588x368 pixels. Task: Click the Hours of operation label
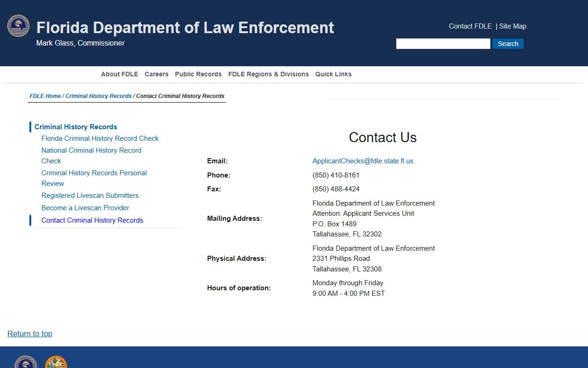pyautogui.click(x=239, y=288)
